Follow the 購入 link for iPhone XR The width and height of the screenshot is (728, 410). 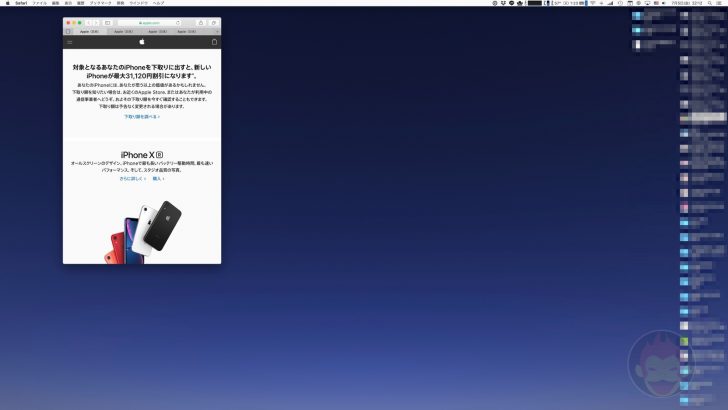pyautogui.click(x=158, y=178)
